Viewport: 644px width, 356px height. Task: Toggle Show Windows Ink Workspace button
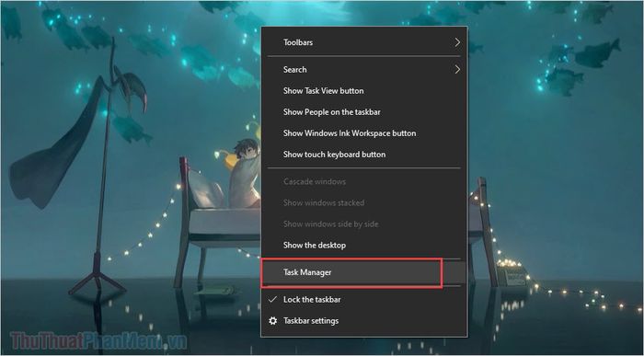pyautogui.click(x=364, y=133)
